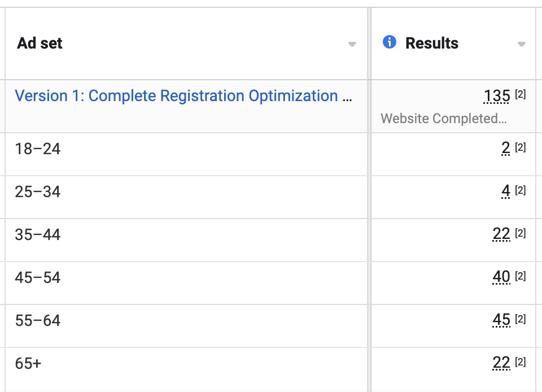Open the Results column dropdown arrow

(x=521, y=44)
